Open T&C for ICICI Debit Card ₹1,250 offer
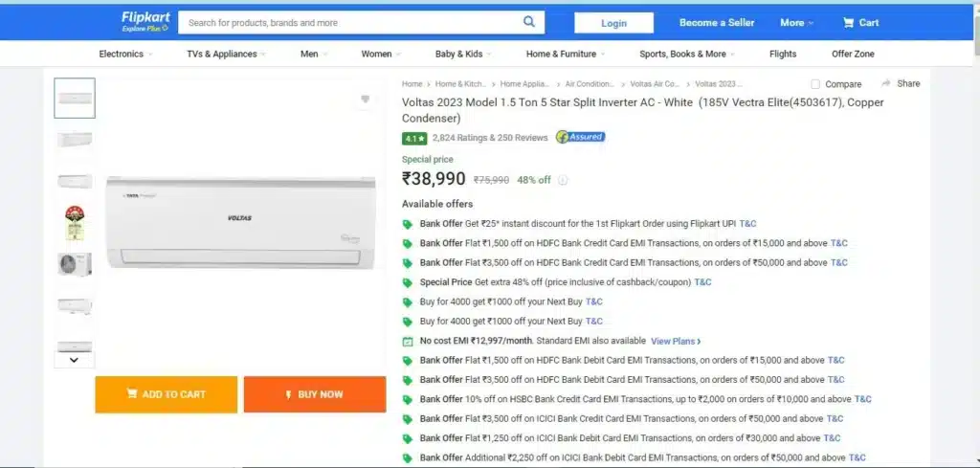This screenshot has width=980, height=468. [832, 438]
